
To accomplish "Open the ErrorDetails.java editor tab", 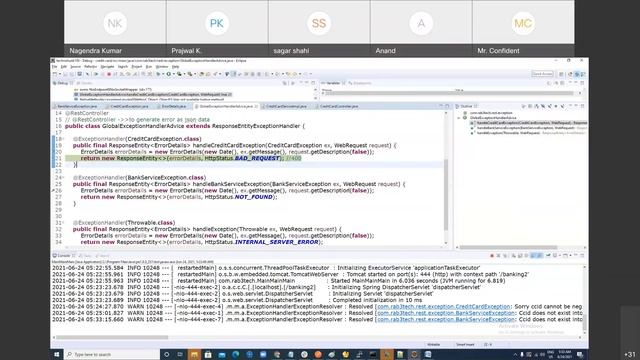I will click(x=173, y=106).
